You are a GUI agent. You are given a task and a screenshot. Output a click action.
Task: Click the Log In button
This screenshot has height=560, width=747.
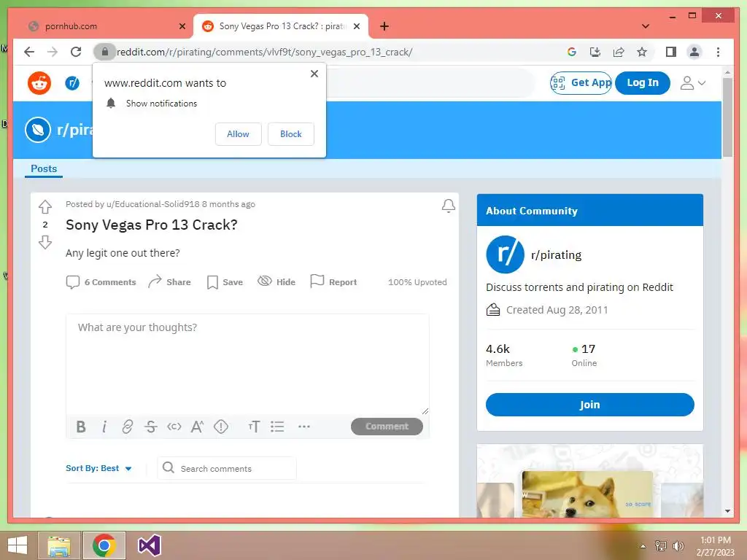click(x=642, y=83)
